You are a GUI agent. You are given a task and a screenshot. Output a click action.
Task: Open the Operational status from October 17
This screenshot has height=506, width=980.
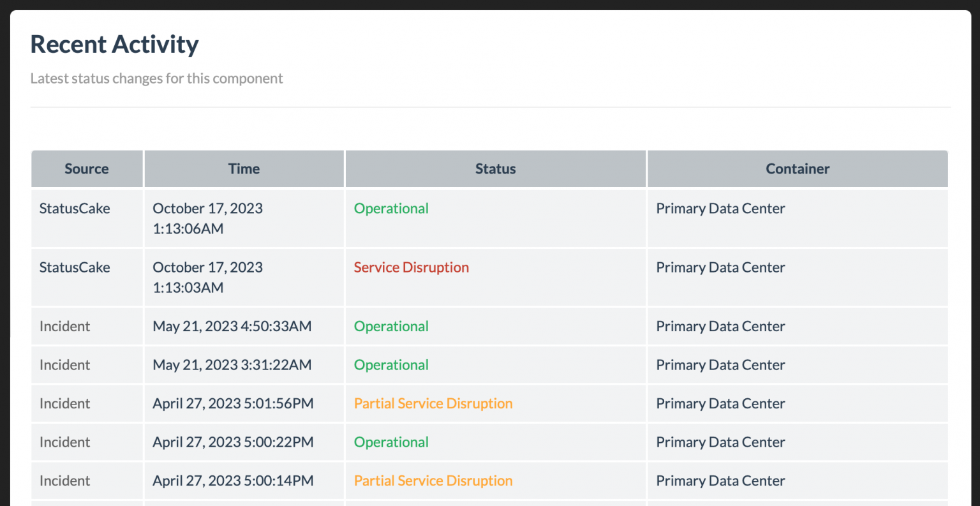(x=391, y=208)
